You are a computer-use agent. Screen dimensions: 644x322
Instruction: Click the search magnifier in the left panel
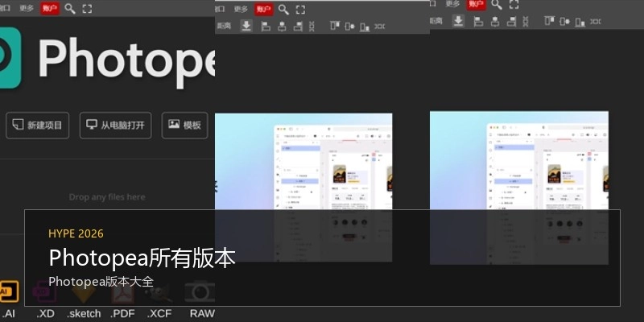click(70, 9)
